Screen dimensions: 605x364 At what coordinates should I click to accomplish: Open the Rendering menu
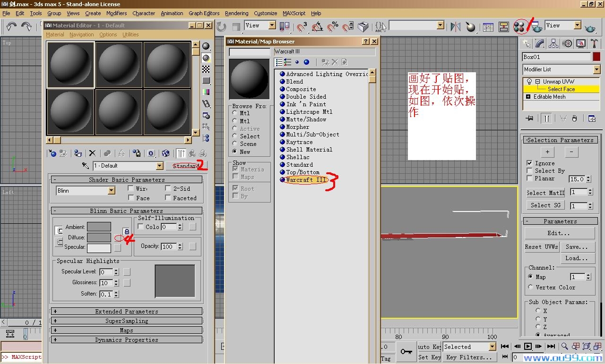[237, 13]
